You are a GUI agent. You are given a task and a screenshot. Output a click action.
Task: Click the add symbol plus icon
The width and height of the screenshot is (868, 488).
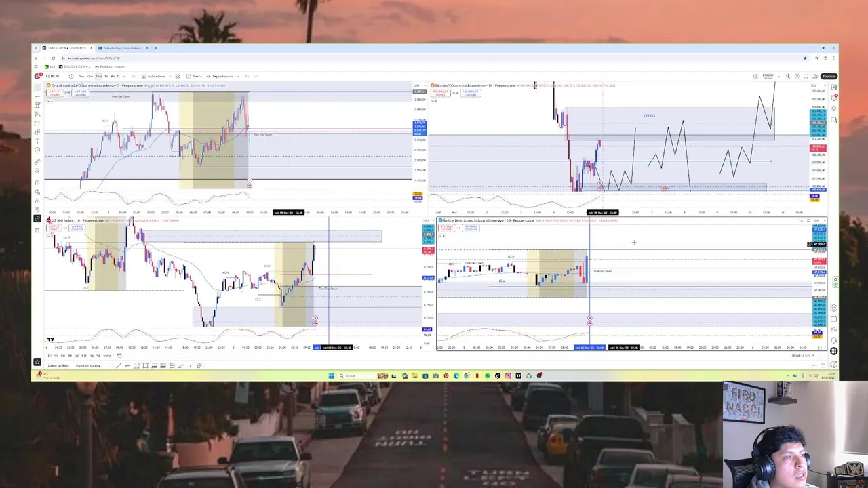71,76
